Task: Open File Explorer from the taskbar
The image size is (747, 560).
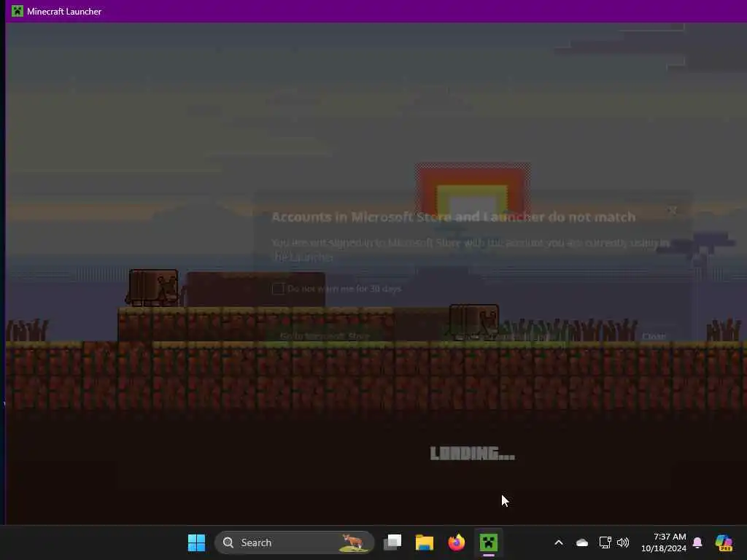Action: pyautogui.click(x=425, y=542)
